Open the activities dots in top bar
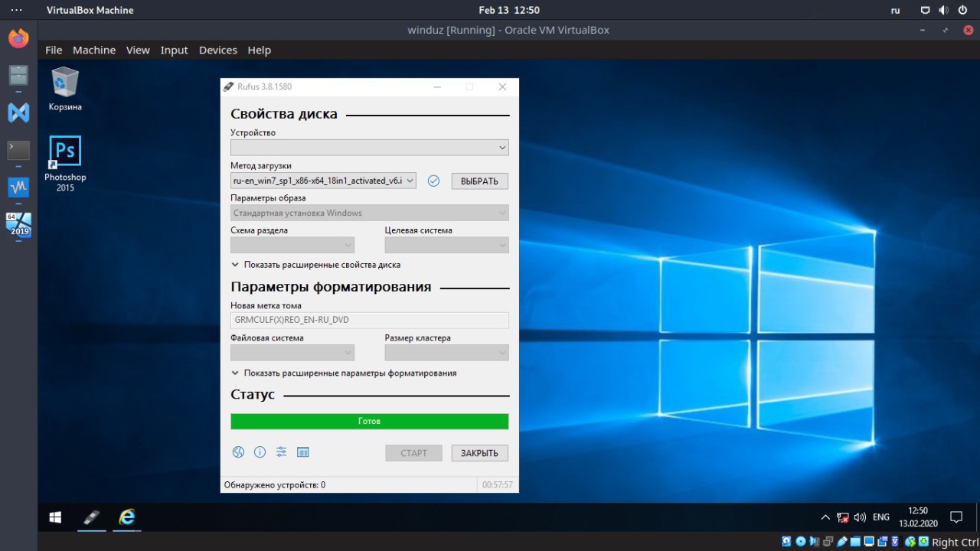The height and width of the screenshot is (551, 980). click(x=16, y=11)
